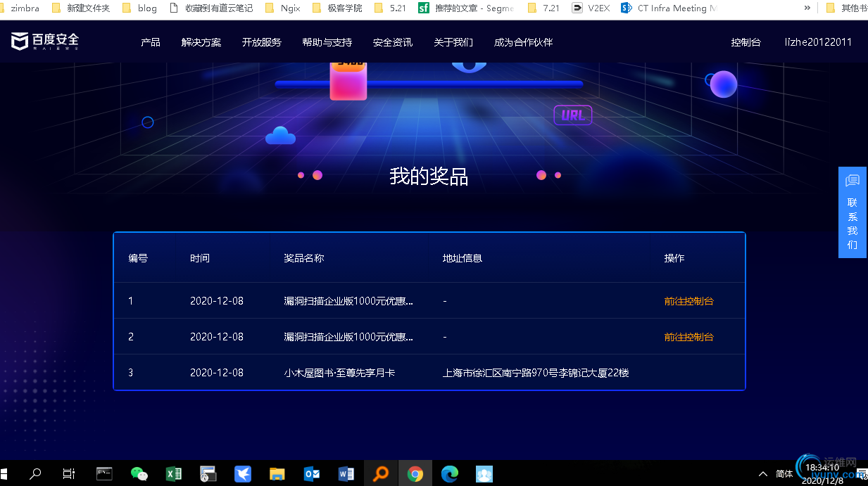
Task: Open the zimbra bookmark
Action: 20,8
